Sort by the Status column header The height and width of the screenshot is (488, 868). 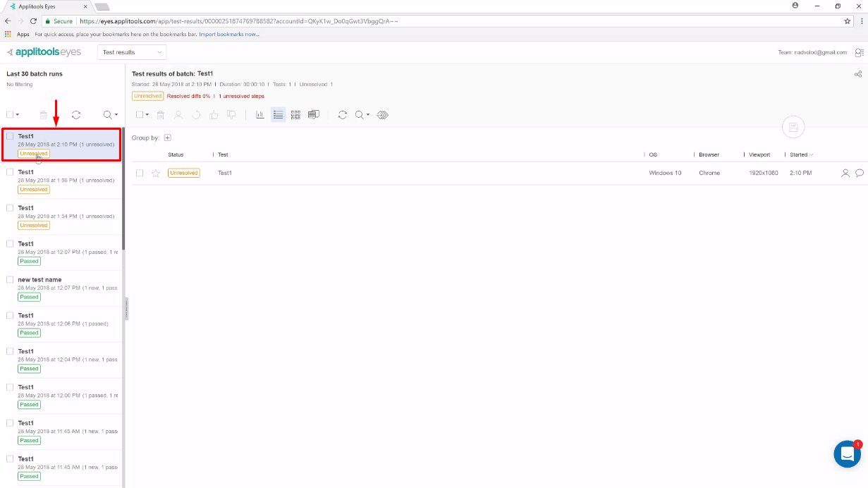176,154
